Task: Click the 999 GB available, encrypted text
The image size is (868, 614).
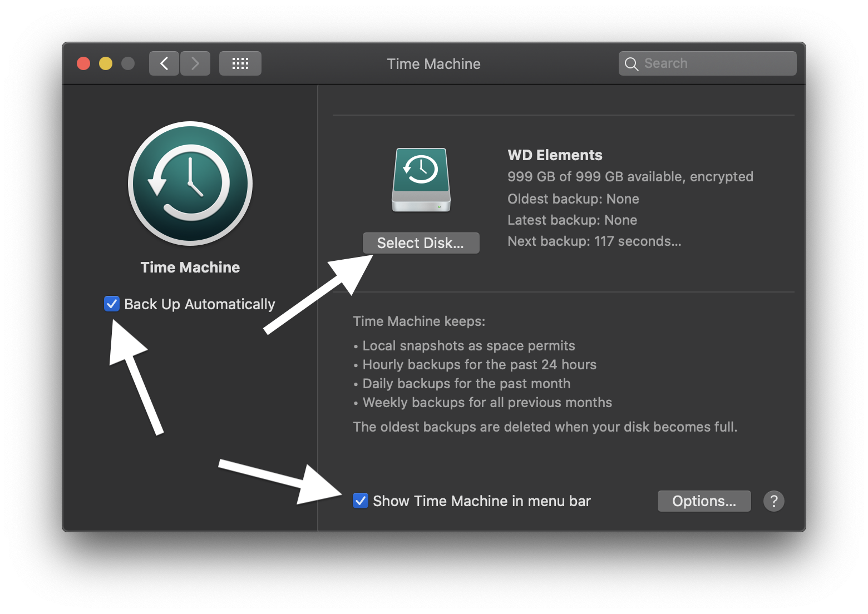Action: [x=630, y=177]
